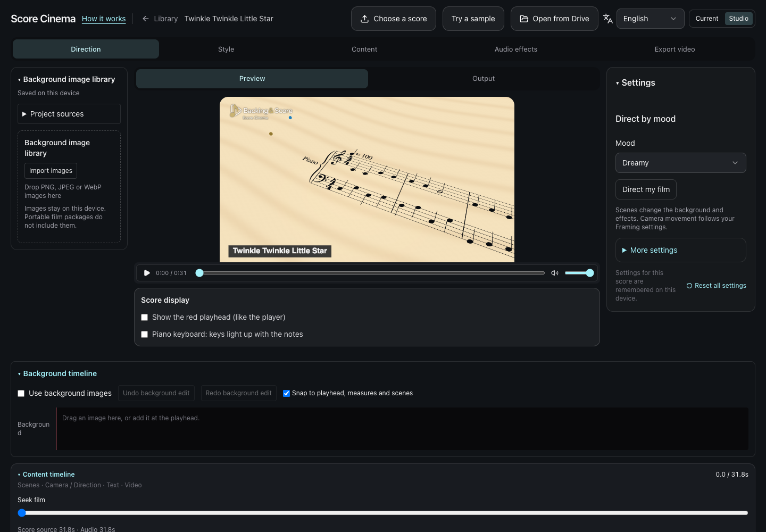Click Import images button

51,171
